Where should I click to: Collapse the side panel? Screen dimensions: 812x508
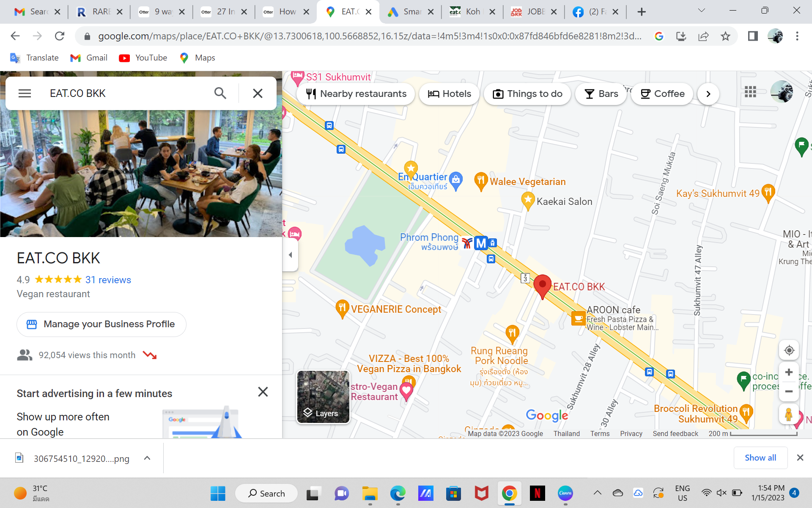(290, 255)
